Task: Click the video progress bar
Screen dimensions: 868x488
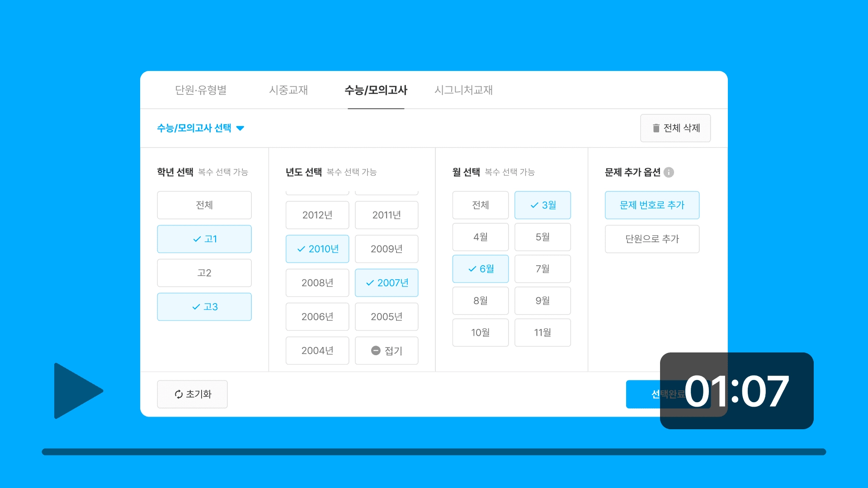Action: coord(434,452)
